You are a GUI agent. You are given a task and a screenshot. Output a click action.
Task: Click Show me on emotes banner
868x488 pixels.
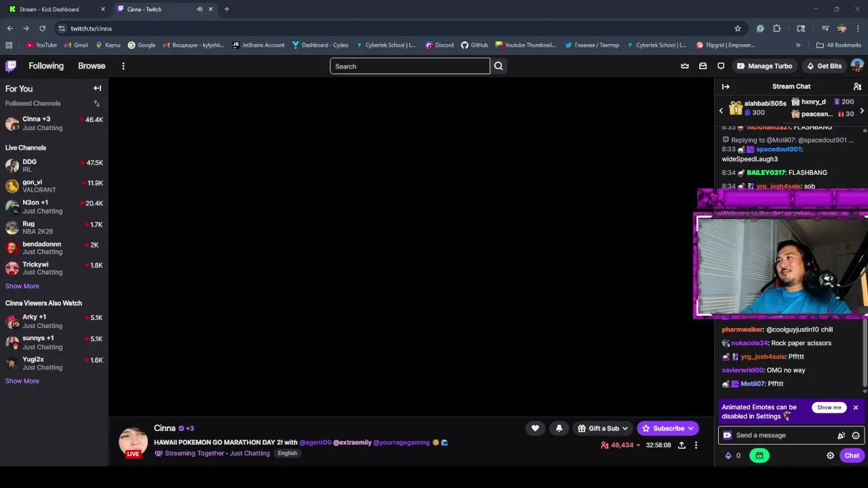click(829, 407)
